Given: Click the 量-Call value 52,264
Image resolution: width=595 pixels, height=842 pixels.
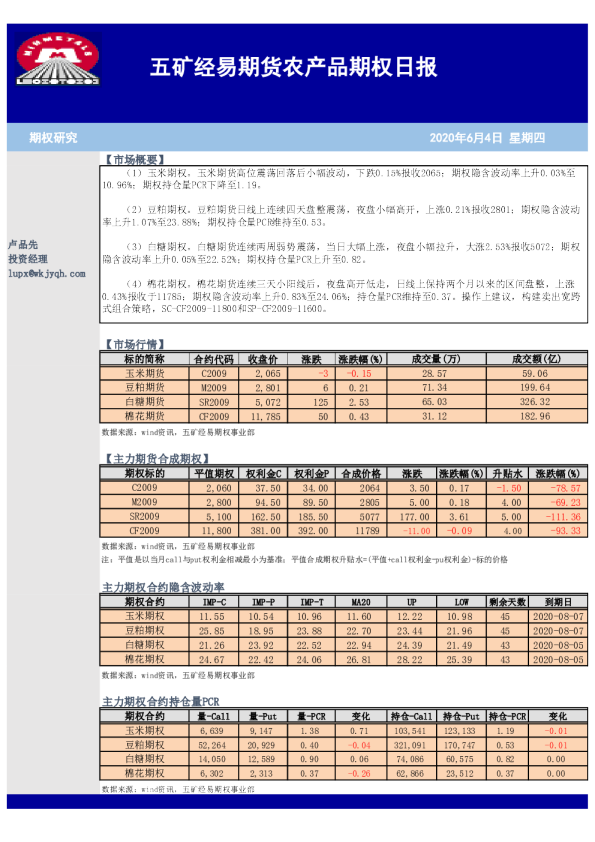Looking at the screenshot, I should [214, 745].
